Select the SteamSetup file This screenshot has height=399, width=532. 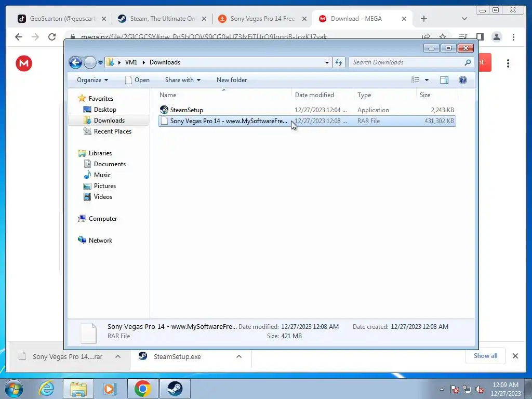(x=307, y=110)
